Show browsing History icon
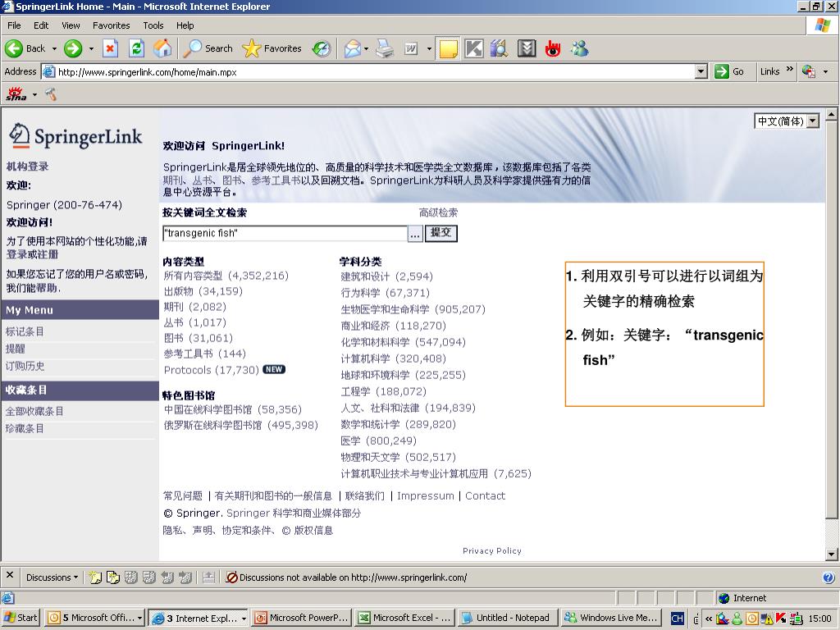840x630 pixels. [322, 48]
